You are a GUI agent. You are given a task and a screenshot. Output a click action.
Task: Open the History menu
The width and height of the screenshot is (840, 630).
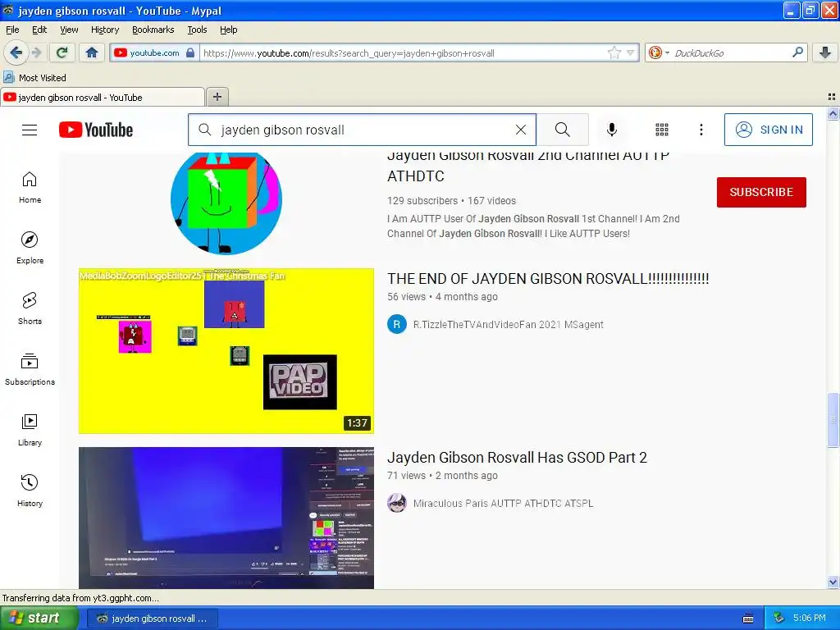click(x=104, y=30)
